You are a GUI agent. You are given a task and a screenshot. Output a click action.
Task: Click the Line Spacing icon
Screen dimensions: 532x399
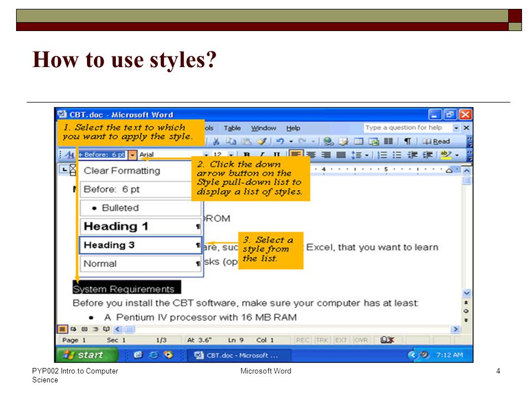(x=356, y=155)
